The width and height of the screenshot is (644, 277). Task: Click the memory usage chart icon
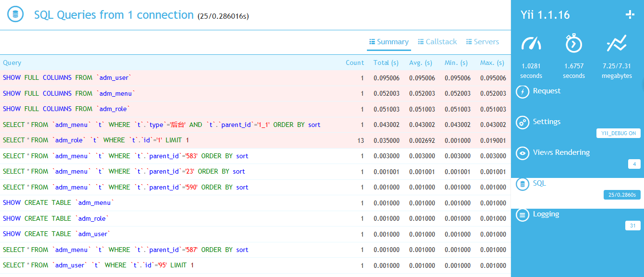tap(617, 44)
